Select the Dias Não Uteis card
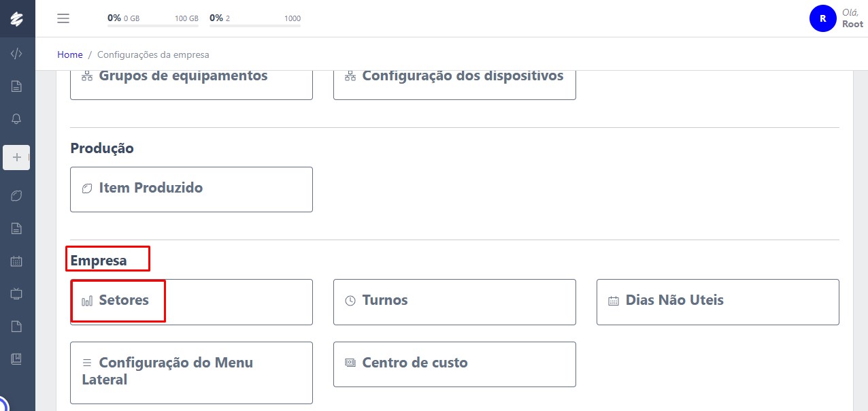868x411 pixels. (718, 301)
